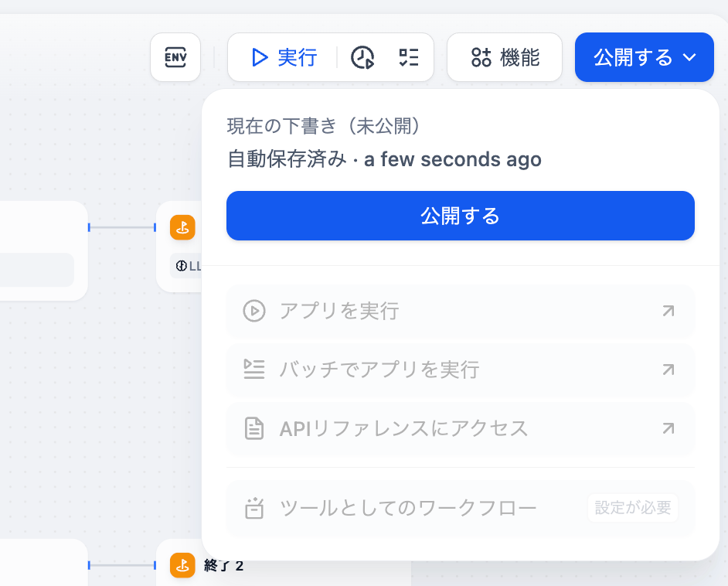Select アプリを実行 menu entry
This screenshot has height=586, width=728.
tap(461, 311)
